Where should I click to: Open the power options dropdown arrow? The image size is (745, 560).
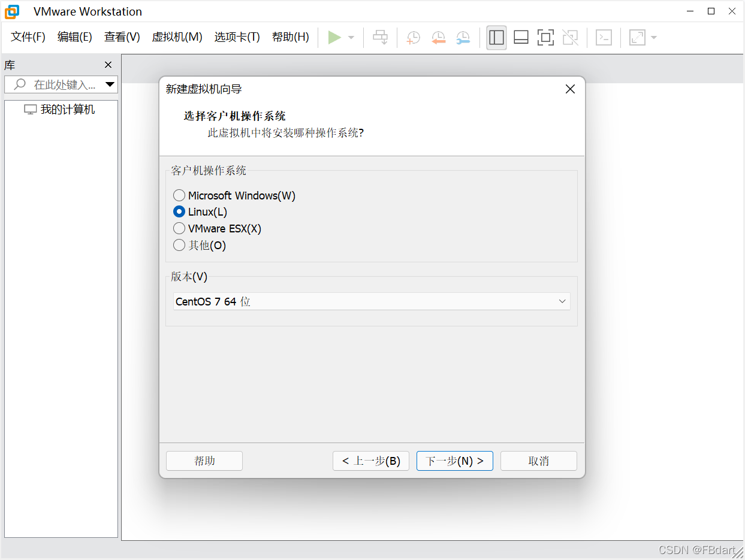(x=351, y=38)
